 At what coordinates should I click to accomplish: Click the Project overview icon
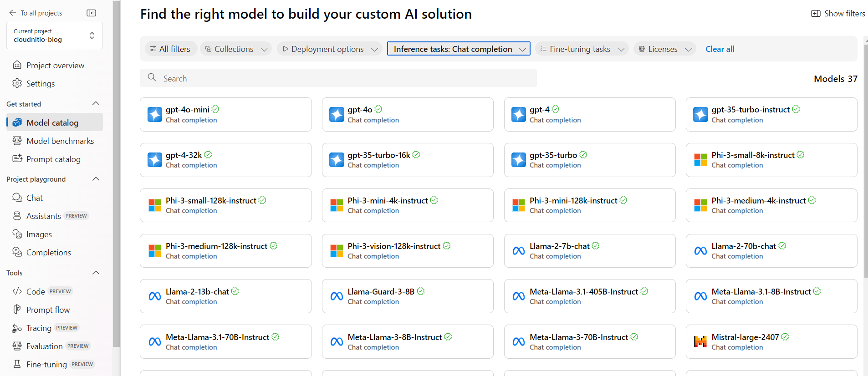pyautogui.click(x=17, y=65)
